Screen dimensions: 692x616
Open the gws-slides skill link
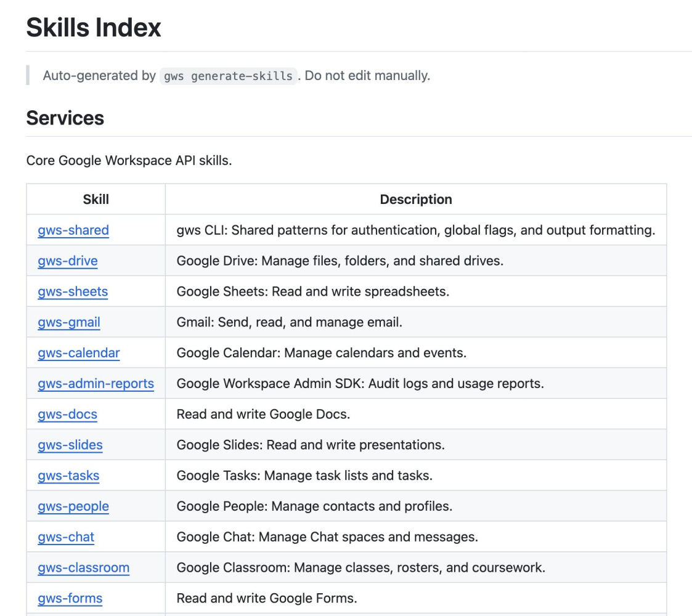coord(70,445)
